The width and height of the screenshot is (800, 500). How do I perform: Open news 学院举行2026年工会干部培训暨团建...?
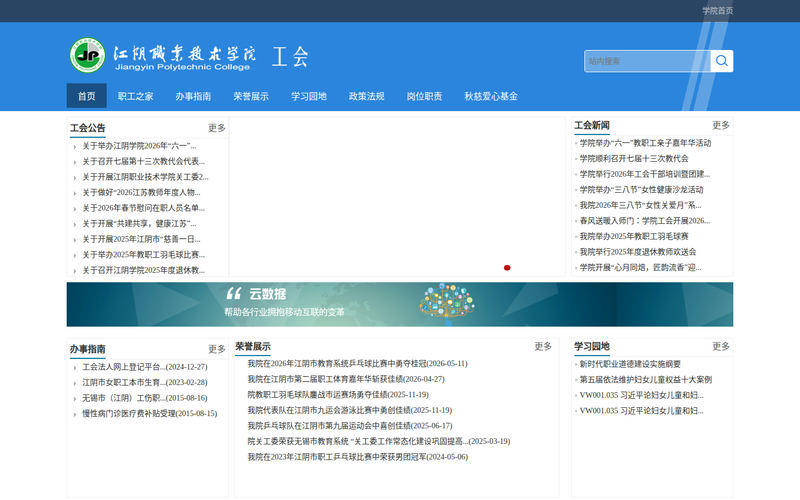pyautogui.click(x=645, y=174)
